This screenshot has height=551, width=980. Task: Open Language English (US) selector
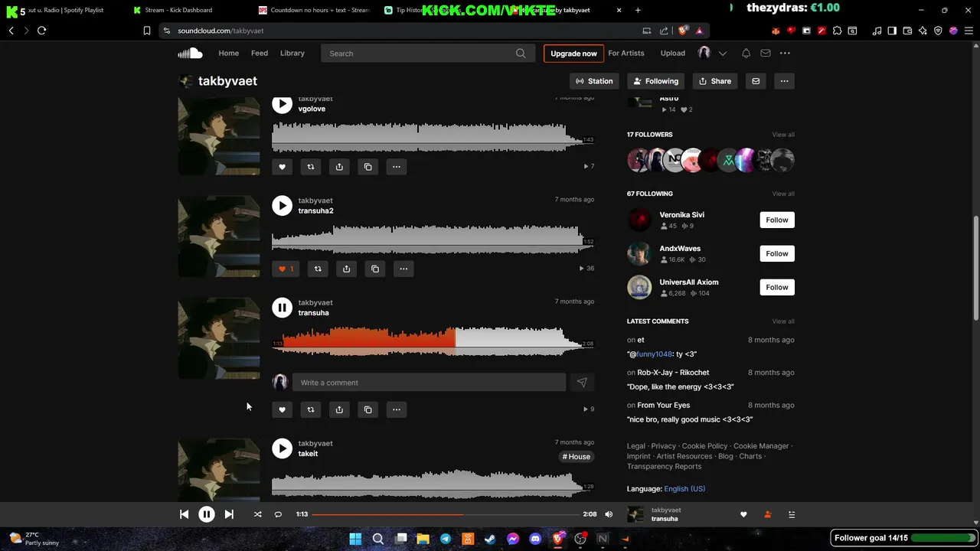684,489
